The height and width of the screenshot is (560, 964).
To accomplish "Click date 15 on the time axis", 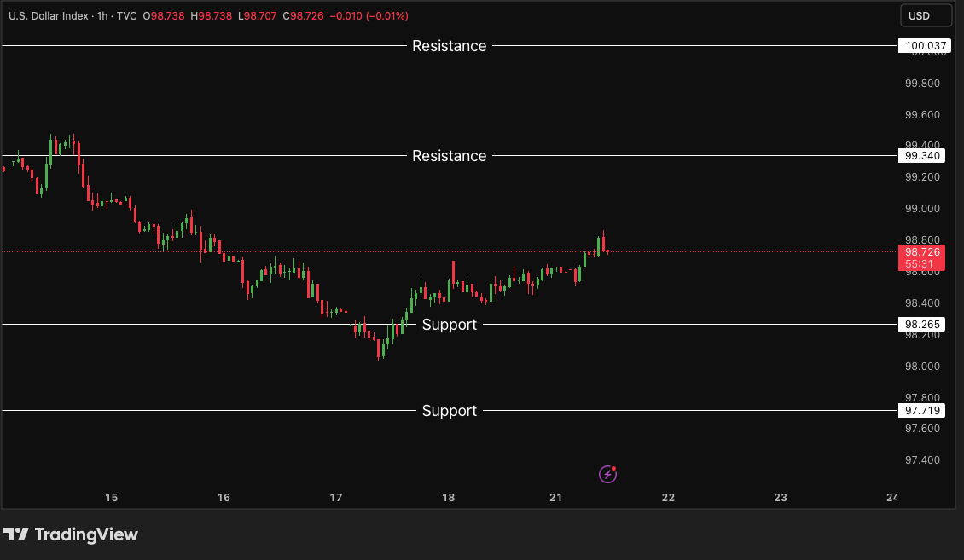I will (x=111, y=498).
